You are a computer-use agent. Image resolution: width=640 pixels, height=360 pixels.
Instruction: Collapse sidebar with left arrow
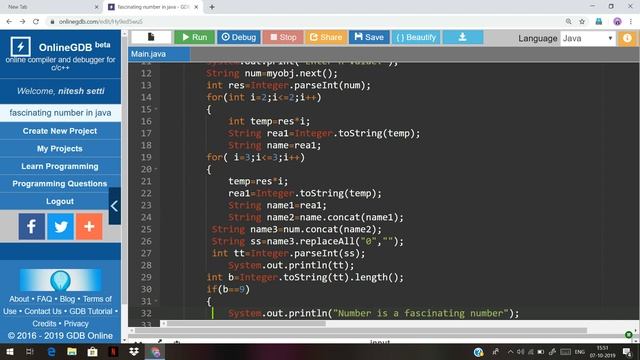pyautogui.click(x=115, y=206)
